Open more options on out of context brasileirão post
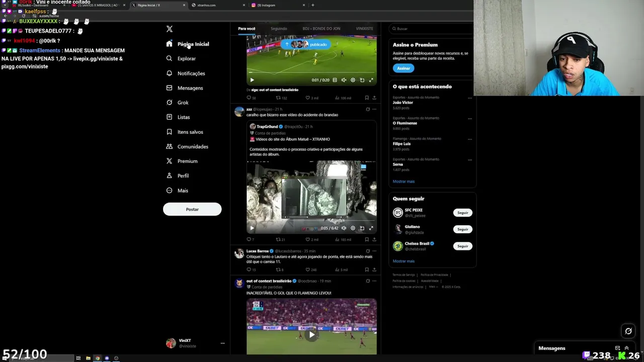Screen dimensions: 644x362 374,281
